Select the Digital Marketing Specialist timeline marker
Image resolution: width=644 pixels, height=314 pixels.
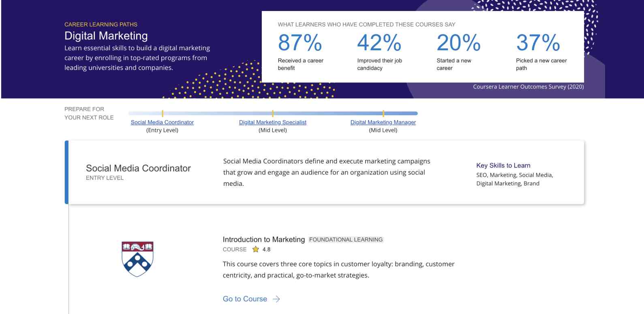point(273,114)
